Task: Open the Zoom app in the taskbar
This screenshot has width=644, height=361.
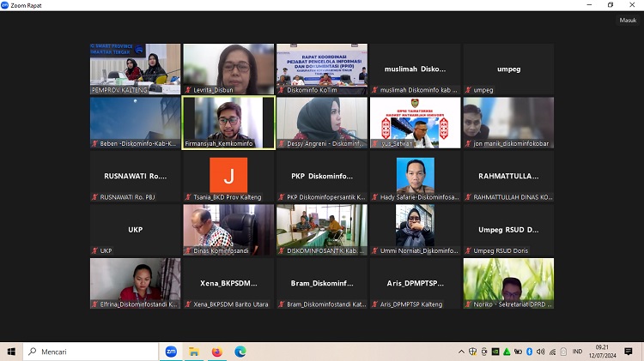Action: pyautogui.click(x=171, y=352)
